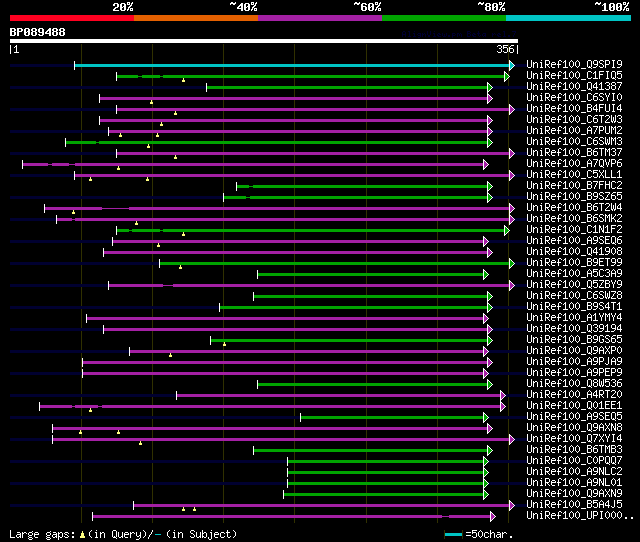Viewport: 640px width, 542px height.
Task: Open the UniRef100_Q9AXN8 hit
Action: click(574, 428)
